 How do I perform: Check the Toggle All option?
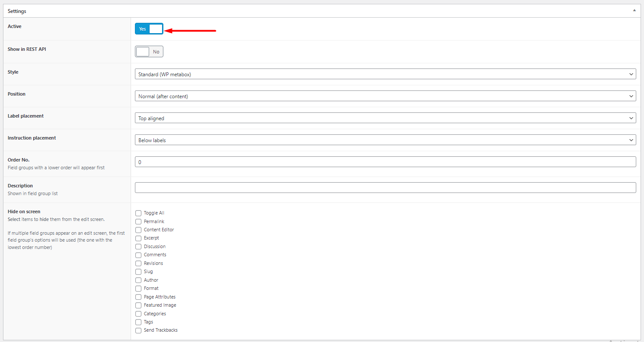(x=138, y=213)
